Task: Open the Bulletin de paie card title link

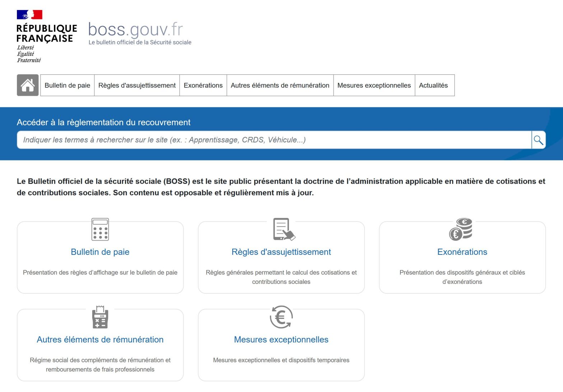Action: click(x=100, y=252)
